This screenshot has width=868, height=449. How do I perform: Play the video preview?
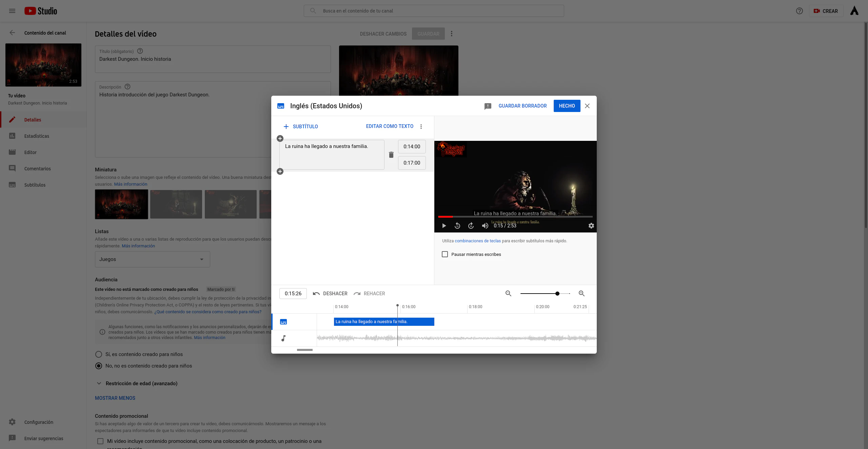(444, 226)
